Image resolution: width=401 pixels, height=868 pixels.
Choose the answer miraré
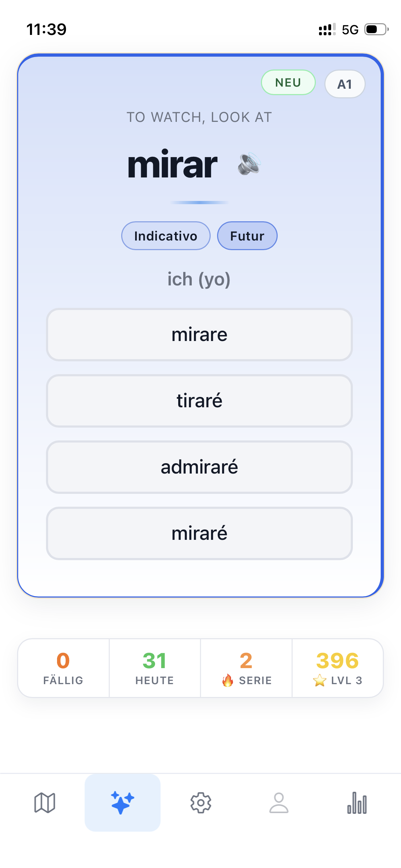(200, 533)
